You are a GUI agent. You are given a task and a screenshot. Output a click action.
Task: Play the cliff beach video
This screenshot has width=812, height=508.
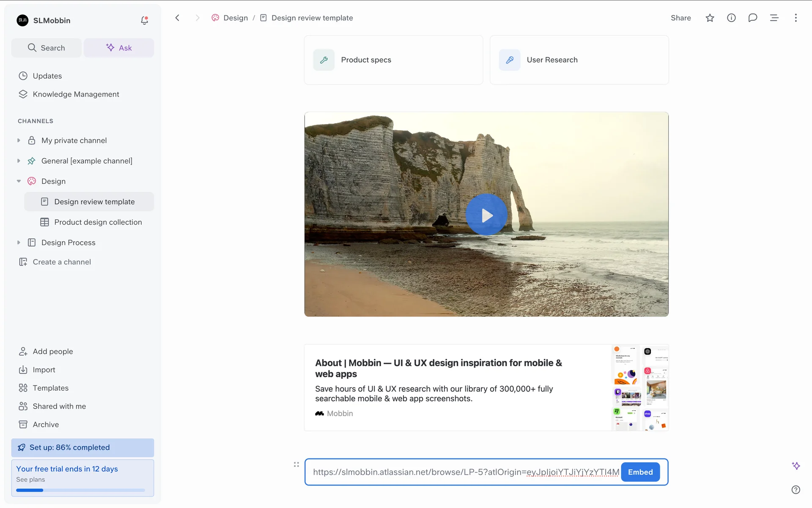pos(486,215)
